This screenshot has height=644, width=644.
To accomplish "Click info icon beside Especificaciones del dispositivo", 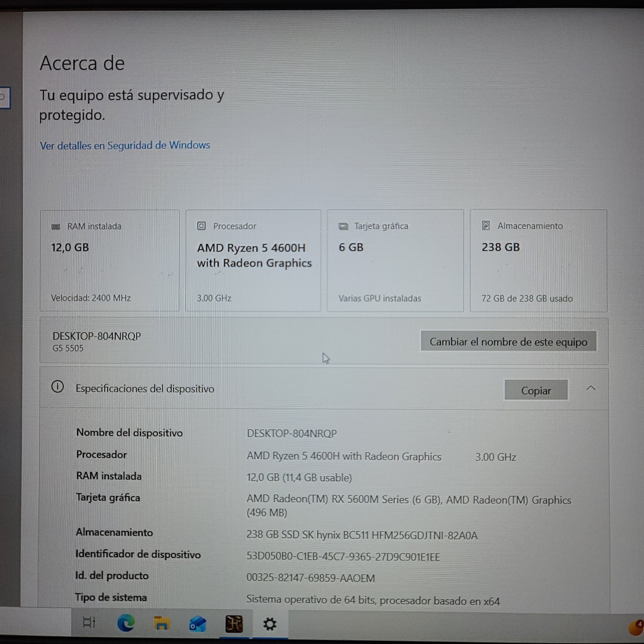I will click(58, 387).
